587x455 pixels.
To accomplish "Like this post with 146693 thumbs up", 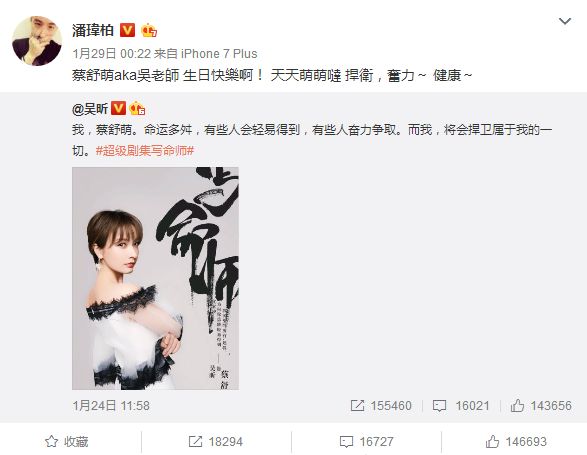I will (516, 442).
